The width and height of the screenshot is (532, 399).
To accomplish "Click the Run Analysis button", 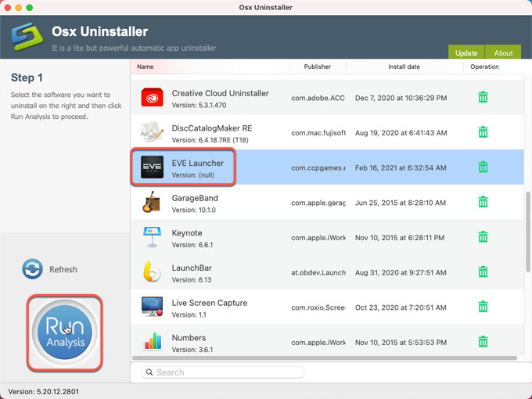I will 64,332.
